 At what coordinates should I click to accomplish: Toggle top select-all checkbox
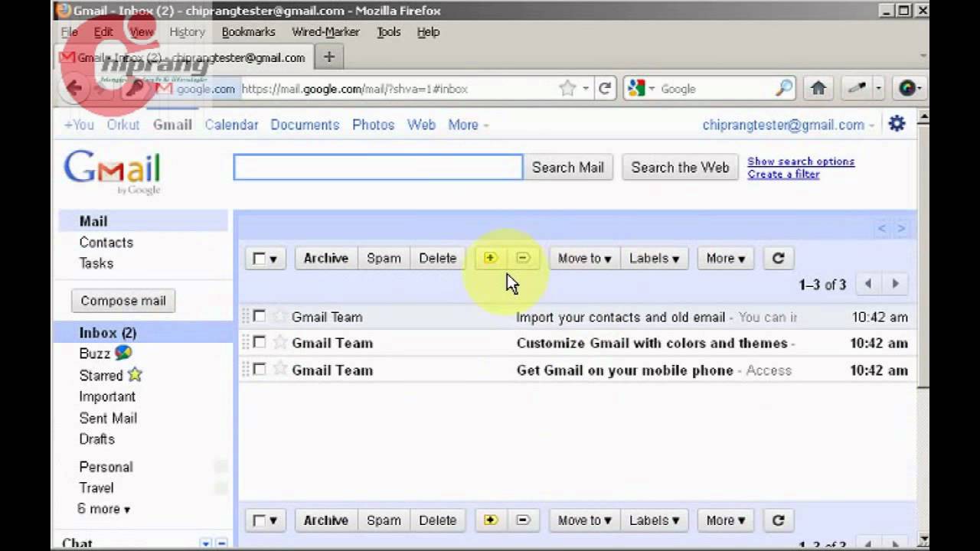(259, 259)
